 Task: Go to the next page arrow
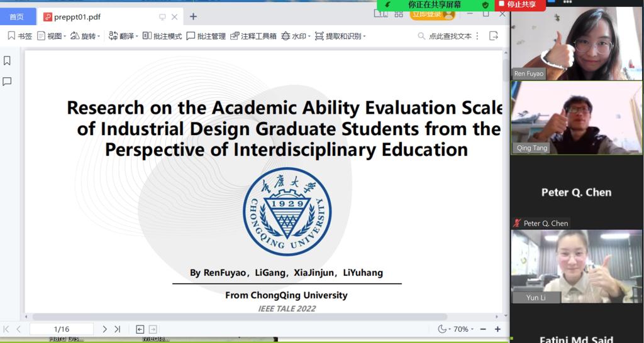104,329
